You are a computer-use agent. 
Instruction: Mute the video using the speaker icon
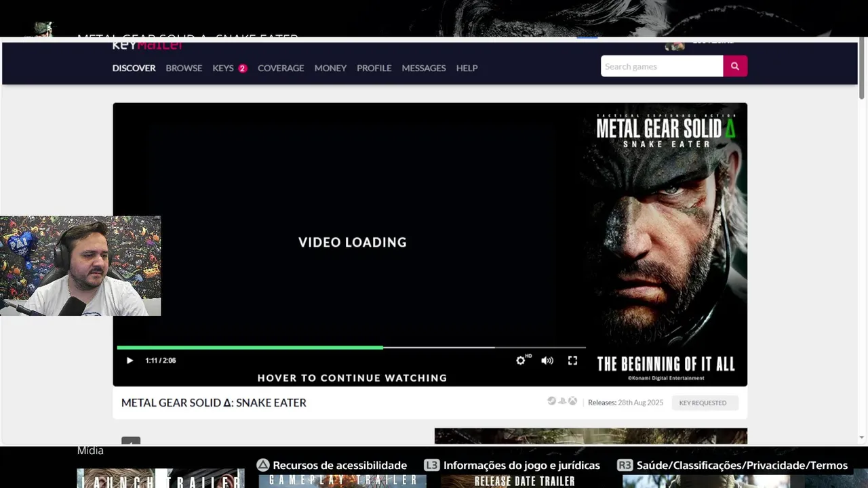[547, 361]
